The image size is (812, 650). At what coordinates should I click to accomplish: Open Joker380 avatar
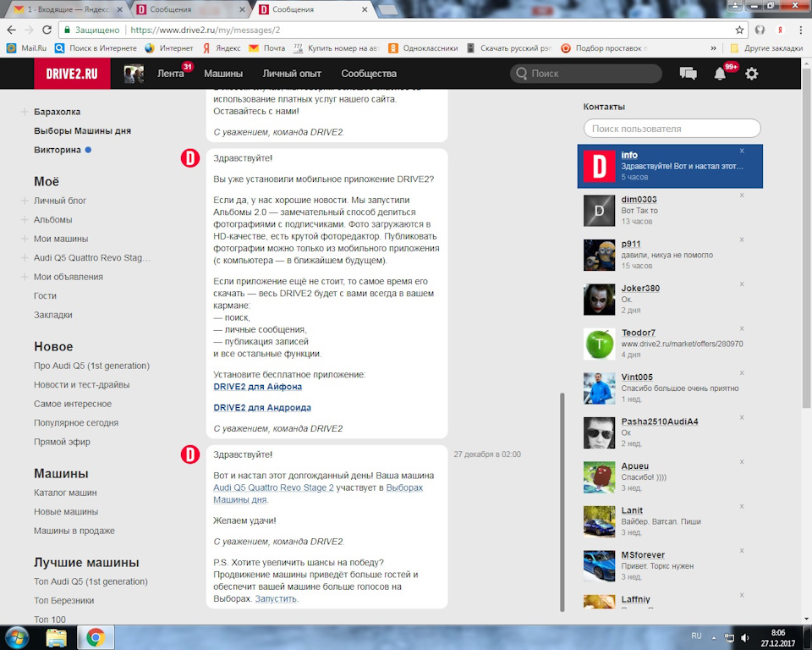click(x=599, y=300)
